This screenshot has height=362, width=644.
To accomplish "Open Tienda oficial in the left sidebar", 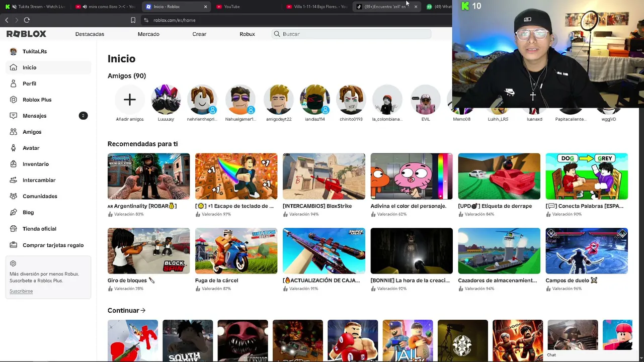I will [x=48, y=229].
